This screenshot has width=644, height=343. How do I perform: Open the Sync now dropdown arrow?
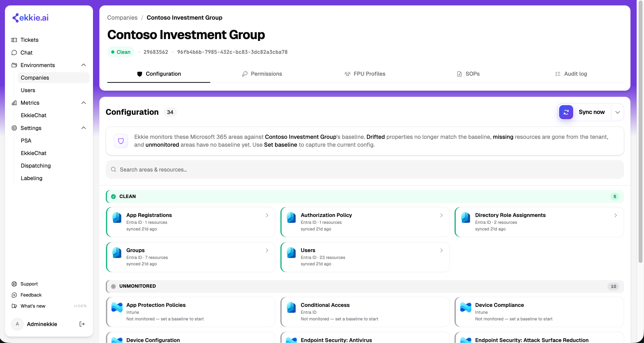617,112
